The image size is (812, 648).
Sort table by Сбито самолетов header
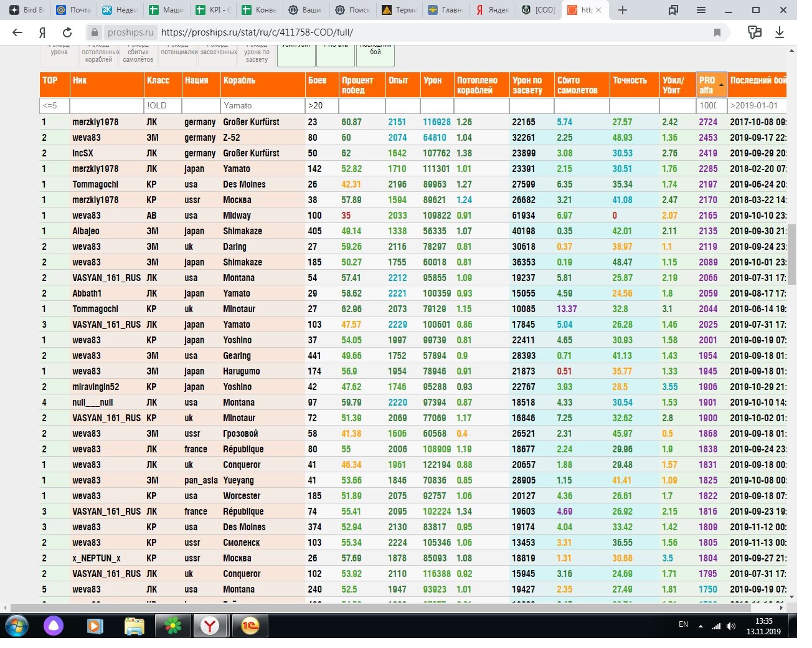582,85
